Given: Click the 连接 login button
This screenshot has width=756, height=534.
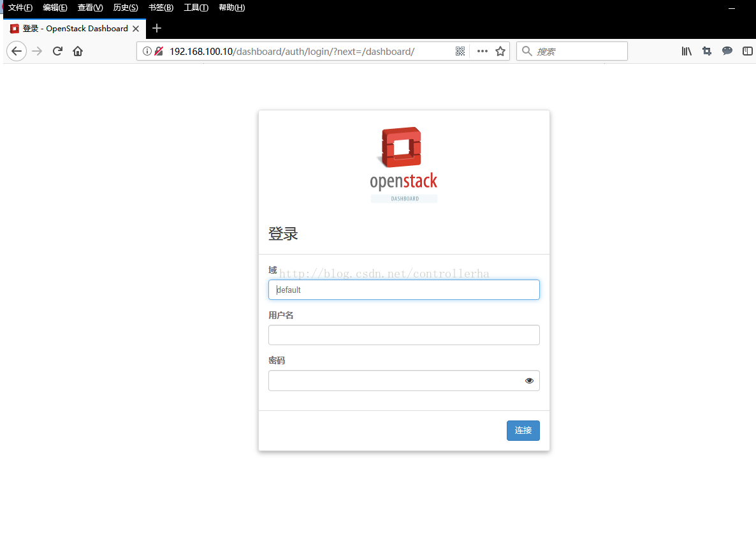Looking at the screenshot, I should [523, 430].
